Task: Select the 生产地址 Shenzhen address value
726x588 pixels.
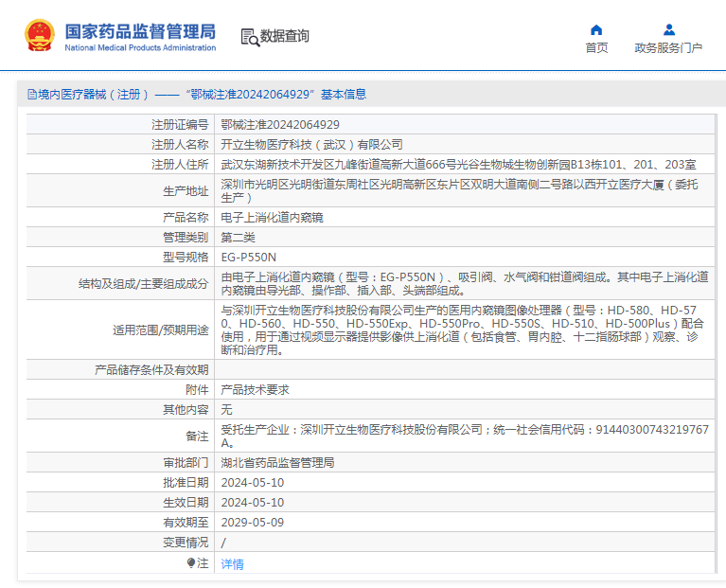Action: point(459,190)
